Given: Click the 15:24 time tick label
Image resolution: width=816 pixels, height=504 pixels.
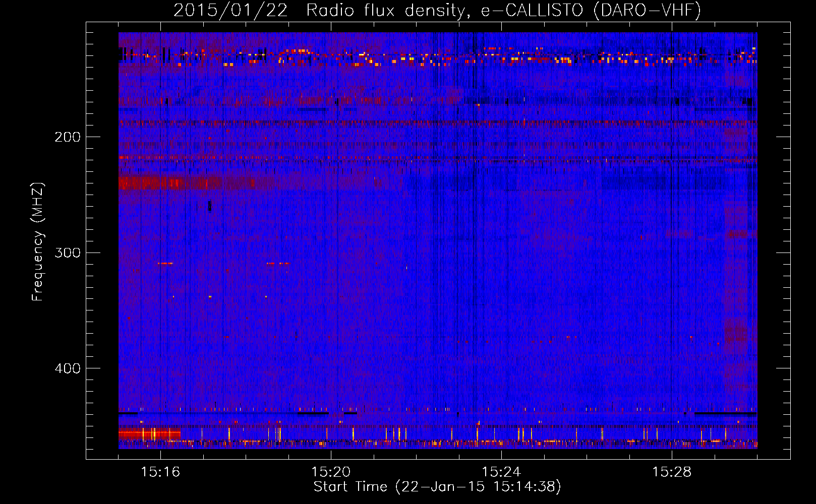Looking at the screenshot, I should (x=501, y=472).
